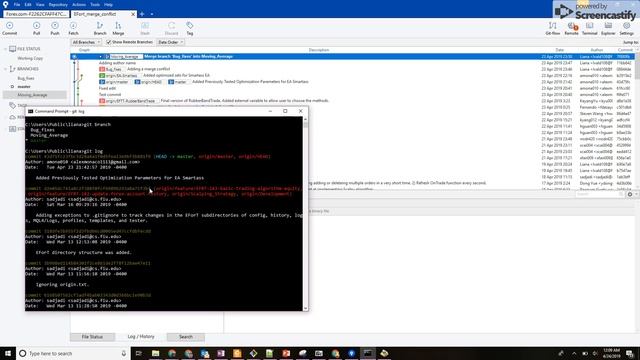640x360 pixels.
Task: Open the Branch tool
Action: pyautogui.click(x=100, y=29)
